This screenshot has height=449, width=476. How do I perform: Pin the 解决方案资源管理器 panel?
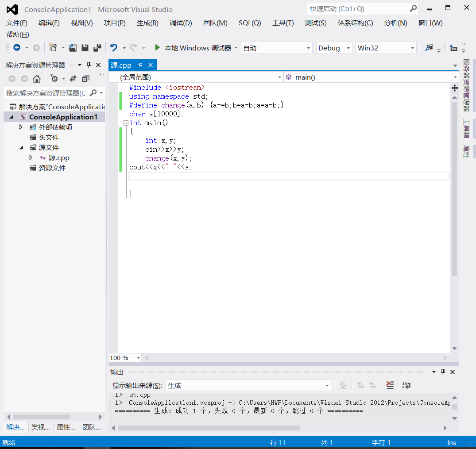[89, 65]
